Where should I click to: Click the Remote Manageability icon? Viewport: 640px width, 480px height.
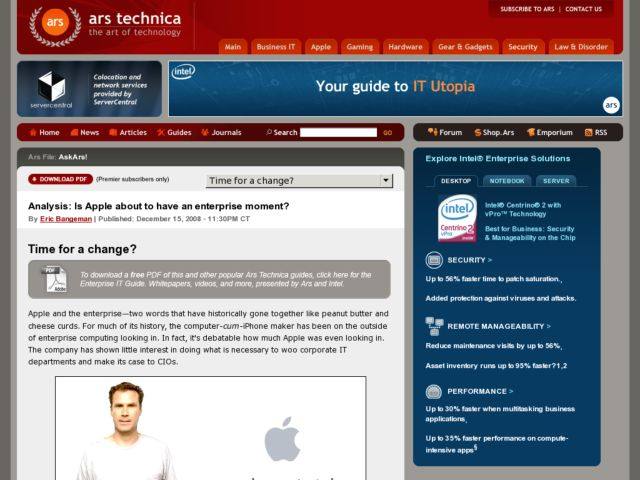434,326
